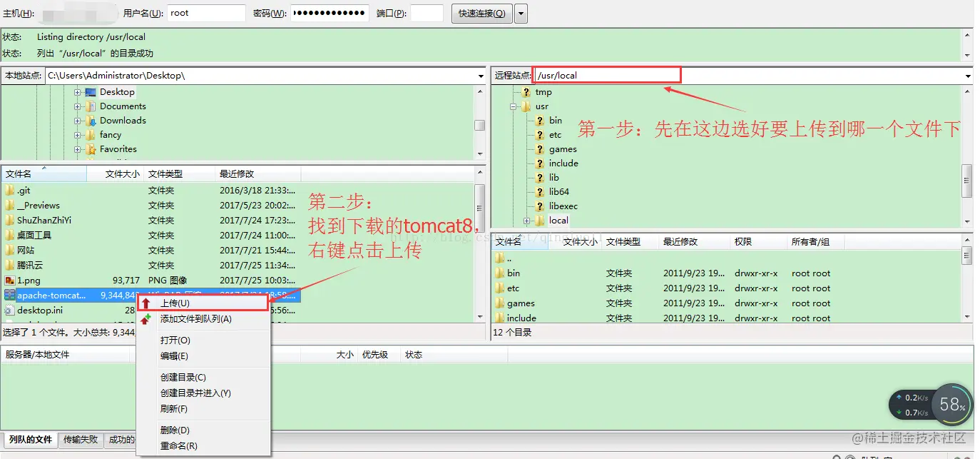Click the 端口 port field
Viewport: 980px width, 459px height.
tap(427, 13)
